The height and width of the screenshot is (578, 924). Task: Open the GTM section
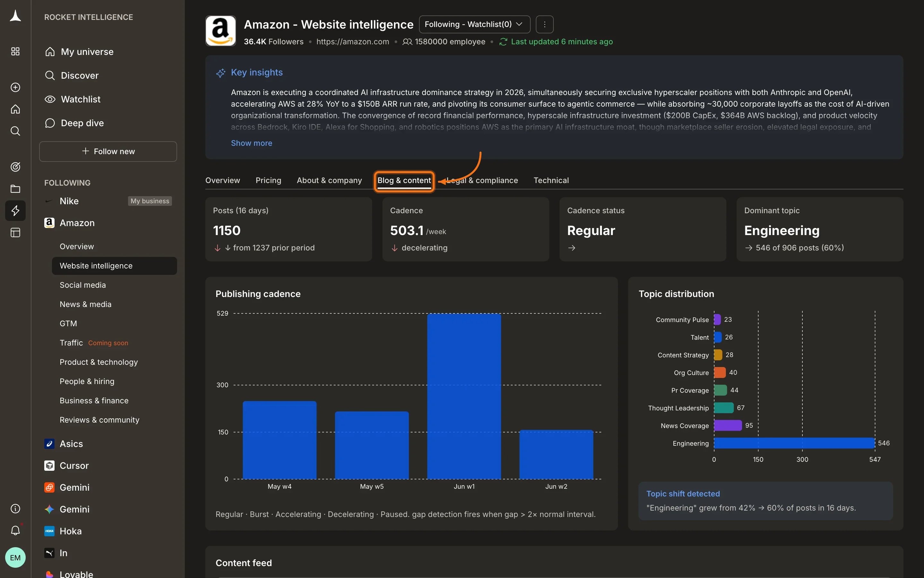pos(68,323)
